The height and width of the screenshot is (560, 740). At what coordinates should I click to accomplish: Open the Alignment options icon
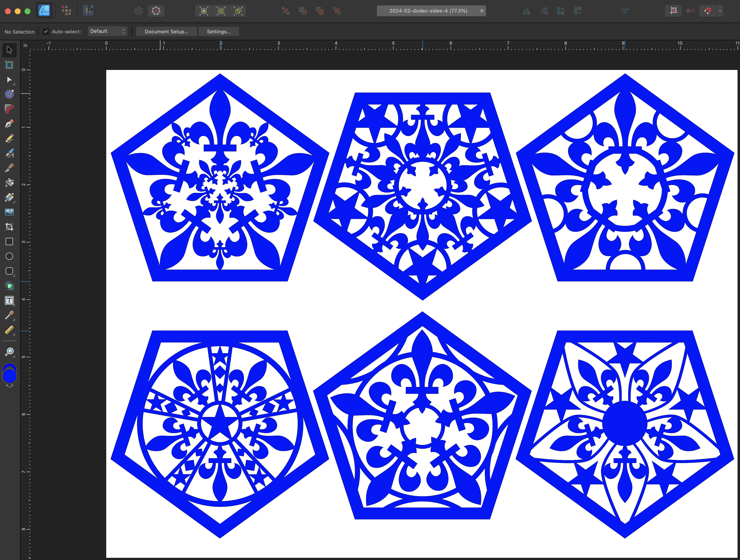(626, 11)
